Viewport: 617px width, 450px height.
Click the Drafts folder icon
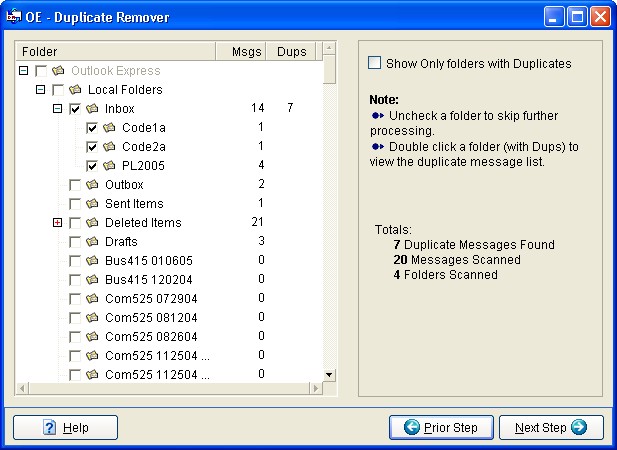click(x=92, y=242)
